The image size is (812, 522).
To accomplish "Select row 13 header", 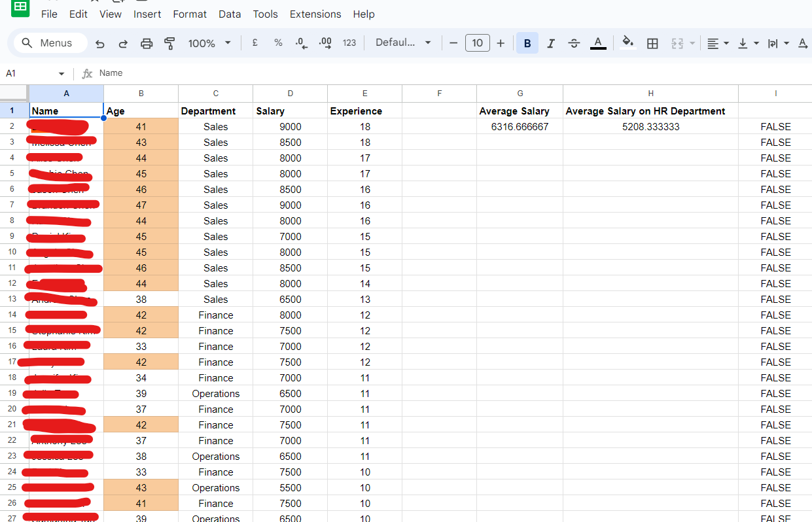I will click(x=12, y=299).
